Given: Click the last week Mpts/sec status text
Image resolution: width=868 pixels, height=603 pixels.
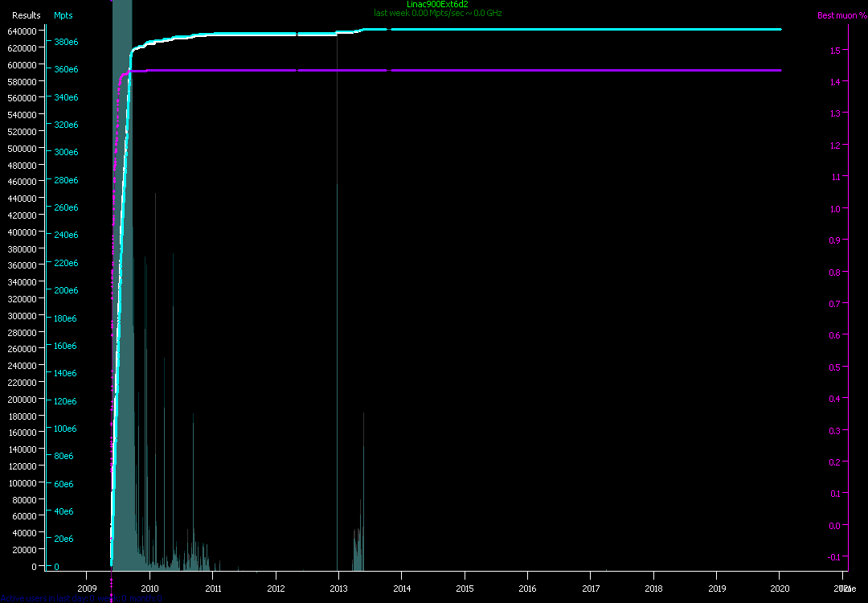Looking at the screenshot, I should [x=437, y=13].
